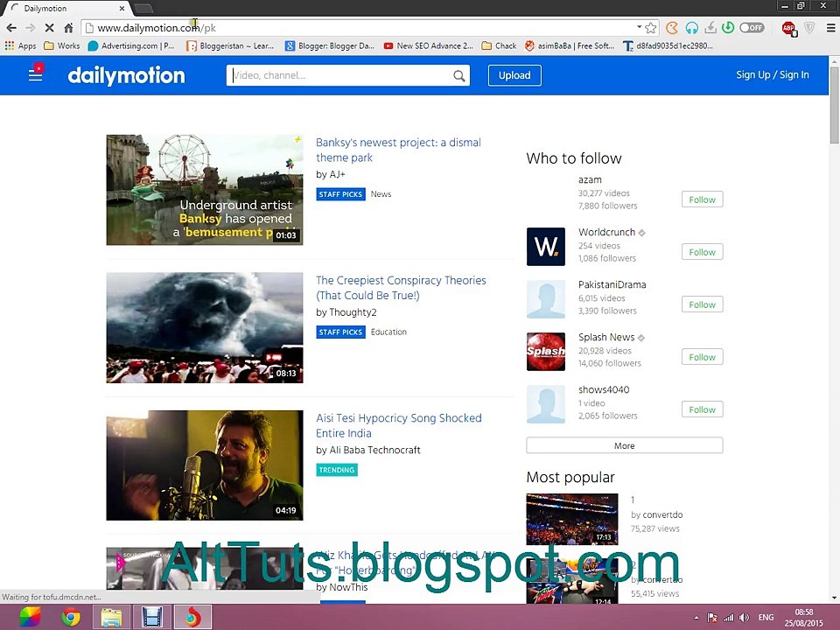Image resolution: width=840 pixels, height=630 pixels.
Task: Open the Adblock Plus extension icon
Action: pyautogui.click(x=788, y=28)
